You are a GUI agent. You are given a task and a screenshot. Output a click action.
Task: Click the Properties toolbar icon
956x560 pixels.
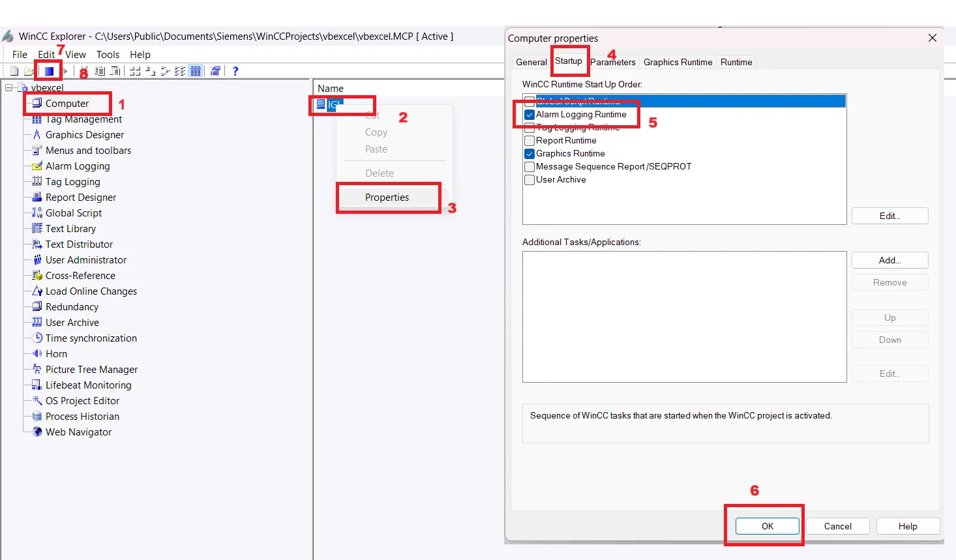pos(215,71)
